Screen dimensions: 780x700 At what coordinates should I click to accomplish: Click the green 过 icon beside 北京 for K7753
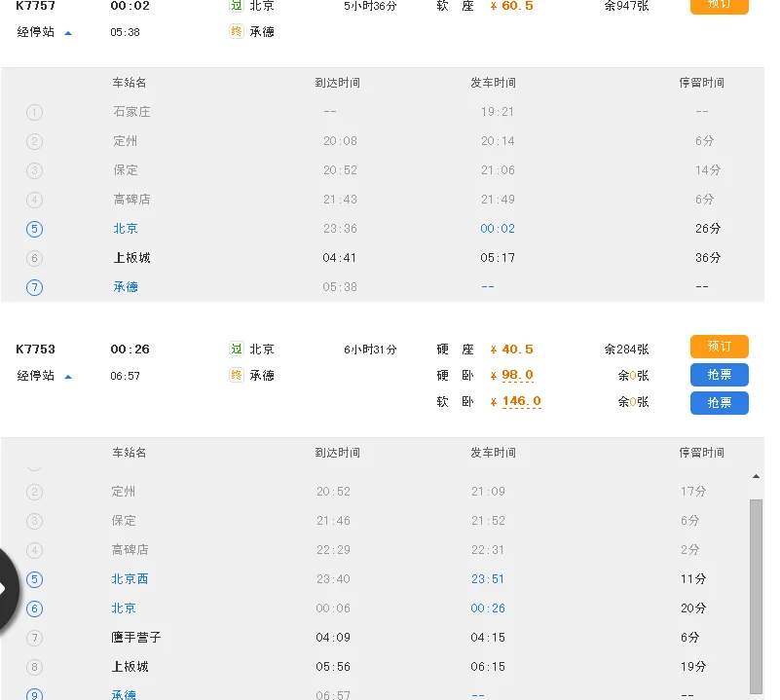coord(236,349)
